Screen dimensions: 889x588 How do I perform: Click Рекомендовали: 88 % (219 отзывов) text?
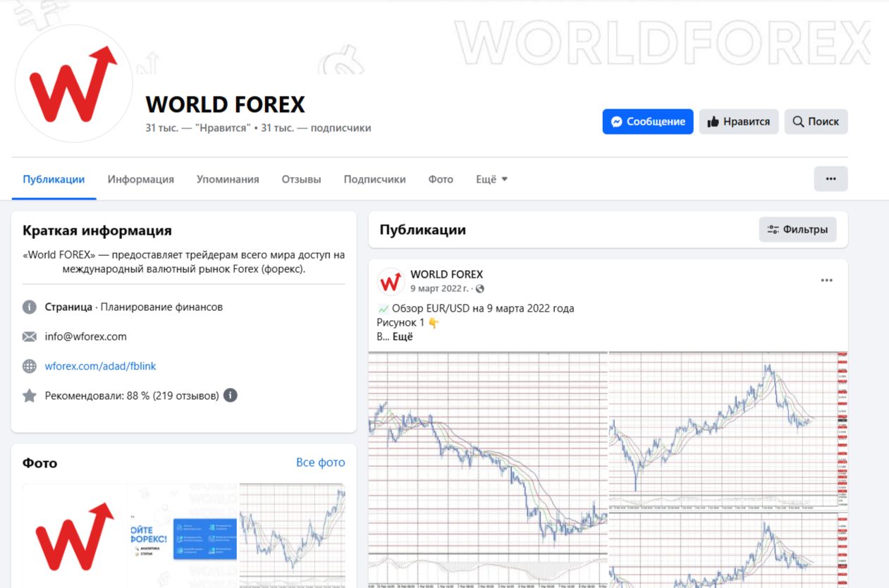[132, 396]
